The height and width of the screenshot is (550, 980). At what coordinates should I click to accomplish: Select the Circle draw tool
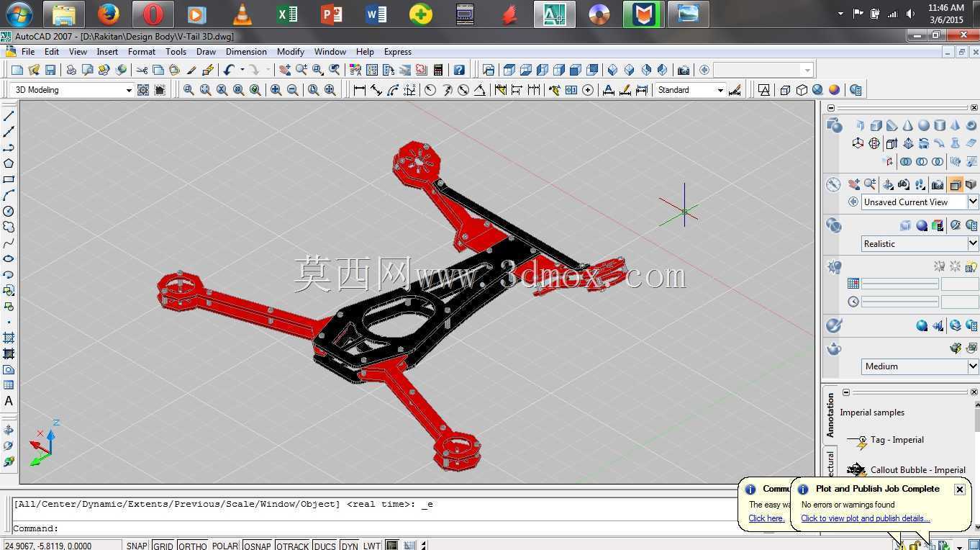[9, 211]
